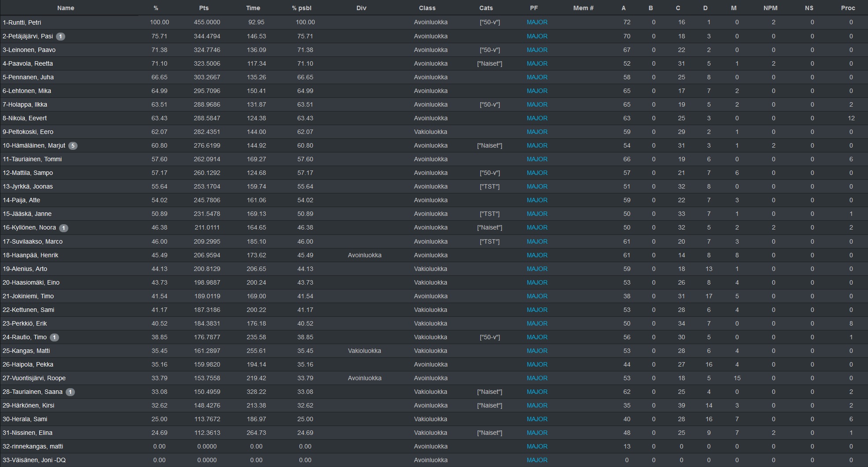This screenshot has width=868, height=467.
Task: Click M value 15 in Vuontisjärvi row
Action: (737, 378)
